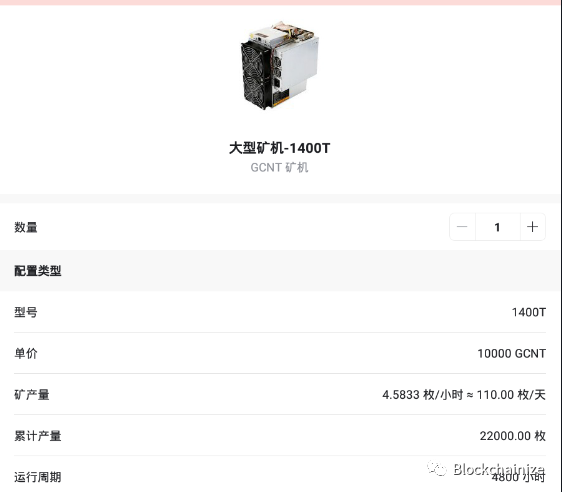562x492 pixels.
Task: Click the quantity input field showing 1
Action: (497, 227)
